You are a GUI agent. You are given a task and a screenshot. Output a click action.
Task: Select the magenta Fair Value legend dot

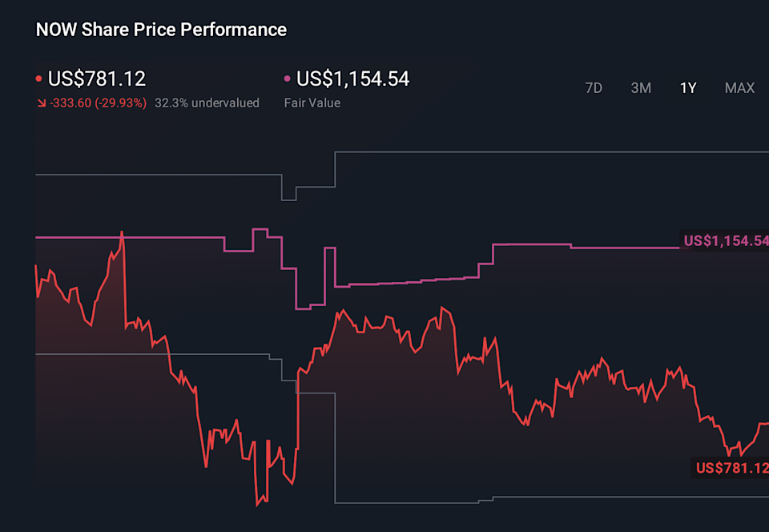tap(285, 79)
